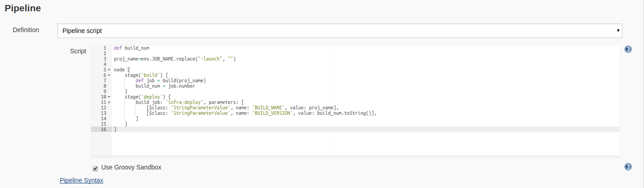The image size is (644, 188).
Task: Click the empty editor area below the code
Action: click(316, 145)
